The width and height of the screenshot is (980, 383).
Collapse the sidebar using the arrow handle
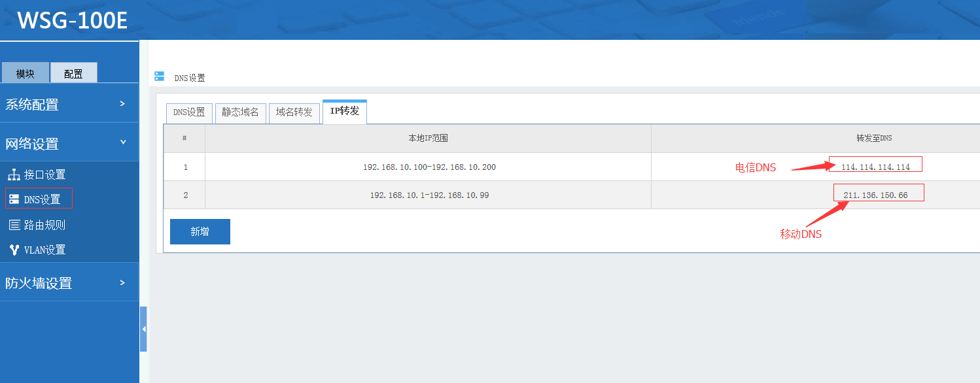(143, 329)
